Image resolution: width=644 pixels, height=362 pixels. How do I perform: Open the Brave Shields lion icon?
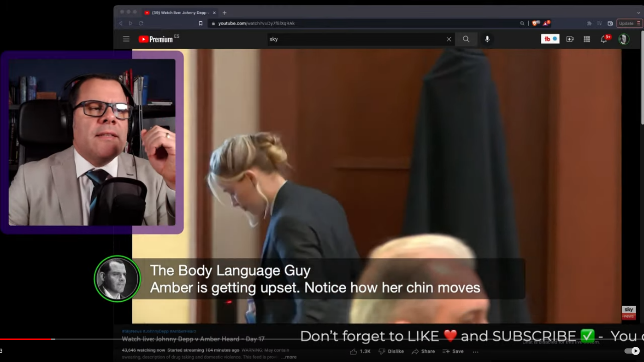point(536,23)
